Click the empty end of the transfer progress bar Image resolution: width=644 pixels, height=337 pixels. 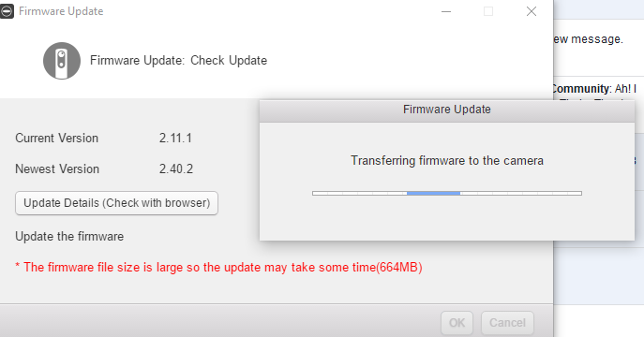tap(521, 193)
